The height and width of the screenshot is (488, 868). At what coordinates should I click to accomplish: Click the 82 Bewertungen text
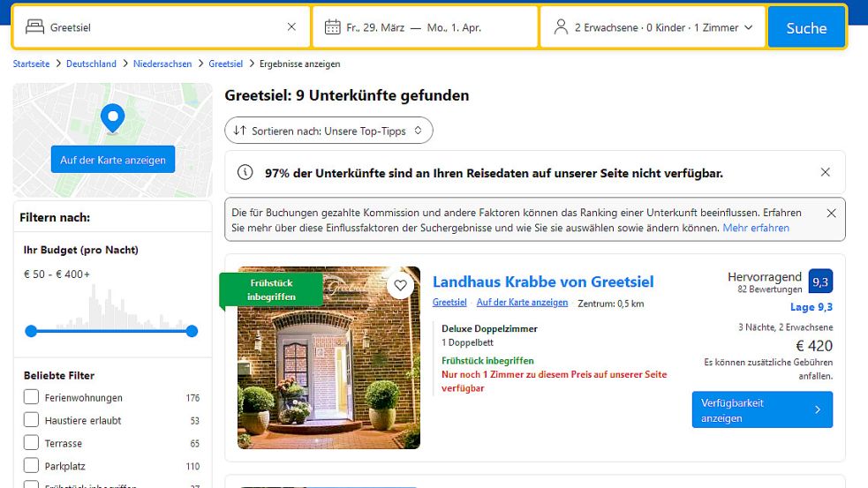coord(769,289)
